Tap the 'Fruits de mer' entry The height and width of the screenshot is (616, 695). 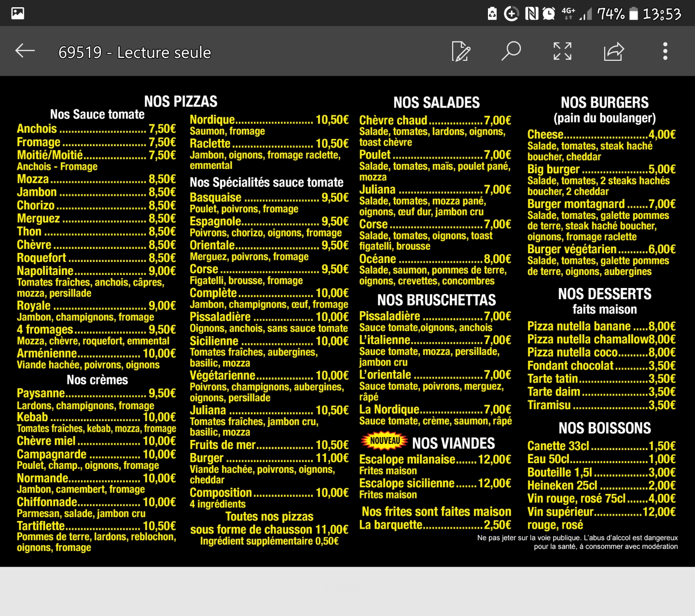pyautogui.click(x=269, y=445)
